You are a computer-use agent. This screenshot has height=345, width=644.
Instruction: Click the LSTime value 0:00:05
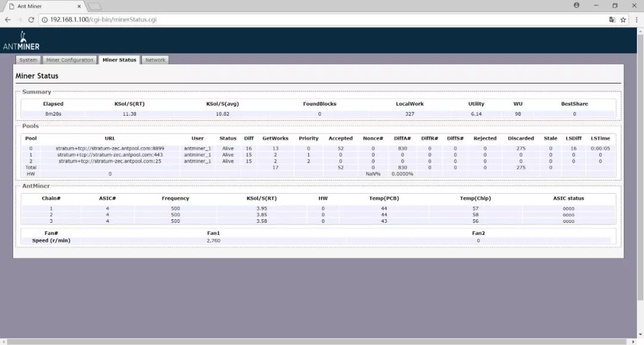point(600,148)
